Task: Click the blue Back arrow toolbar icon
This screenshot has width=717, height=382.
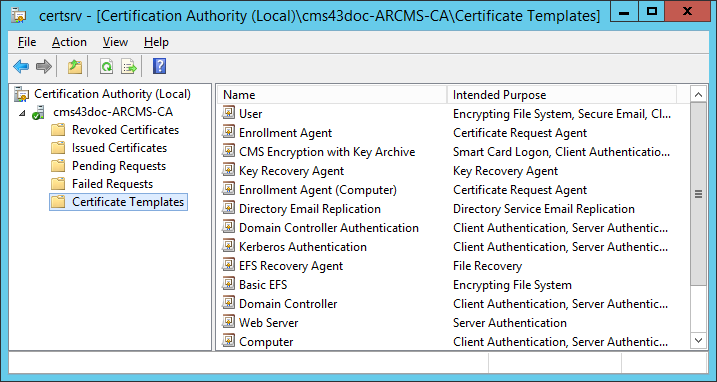Action: pyautogui.click(x=21, y=67)
